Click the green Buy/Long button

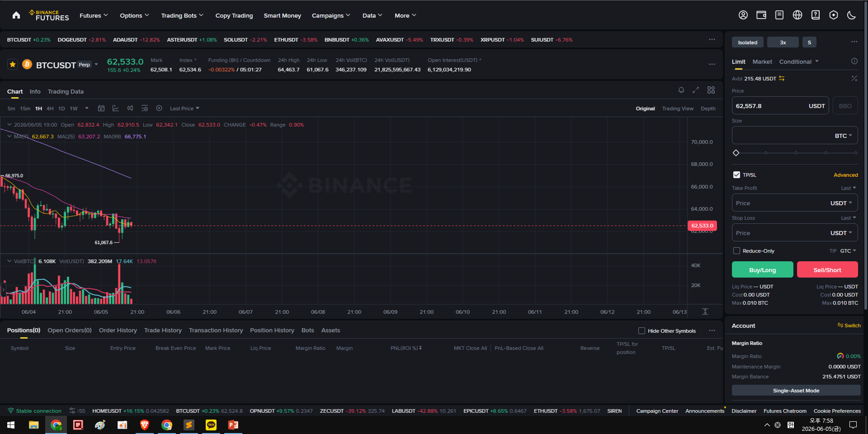click(x=762, y=270)
